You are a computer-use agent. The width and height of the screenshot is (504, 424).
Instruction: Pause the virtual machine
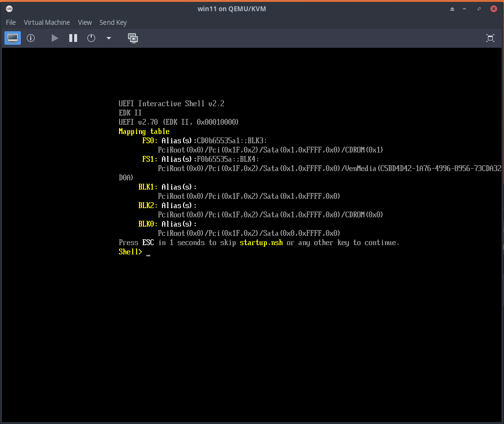(73, 38)
